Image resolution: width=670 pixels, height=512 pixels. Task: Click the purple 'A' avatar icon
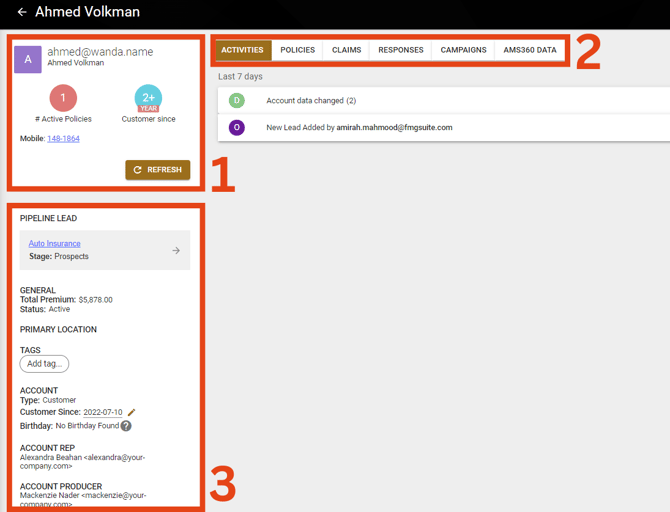[x=28, y=59]
